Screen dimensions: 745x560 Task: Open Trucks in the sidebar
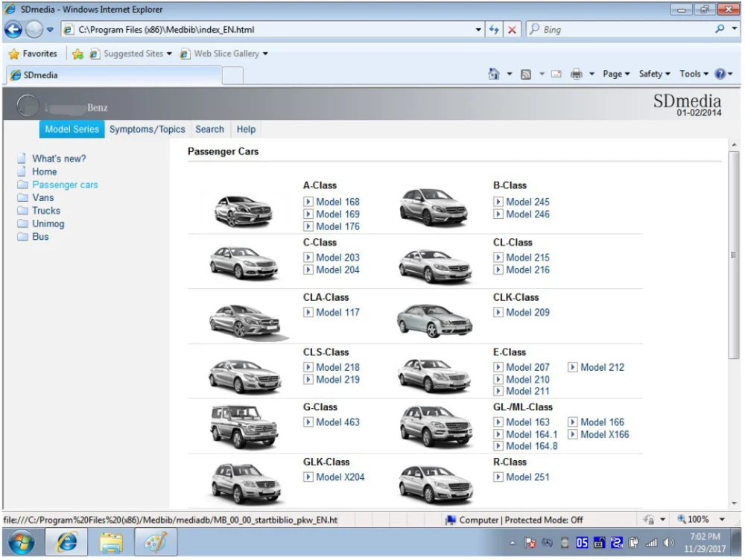46,211
